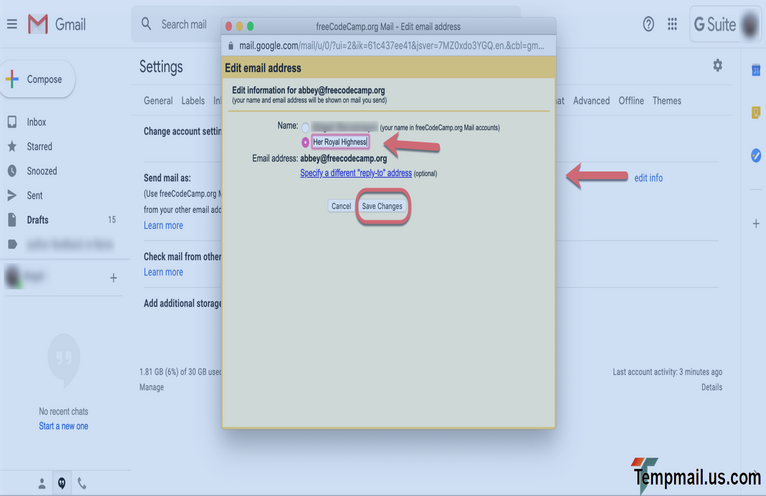The image size is (766, 496).
Task: Click the Compose button
Action: click(38, 80)
